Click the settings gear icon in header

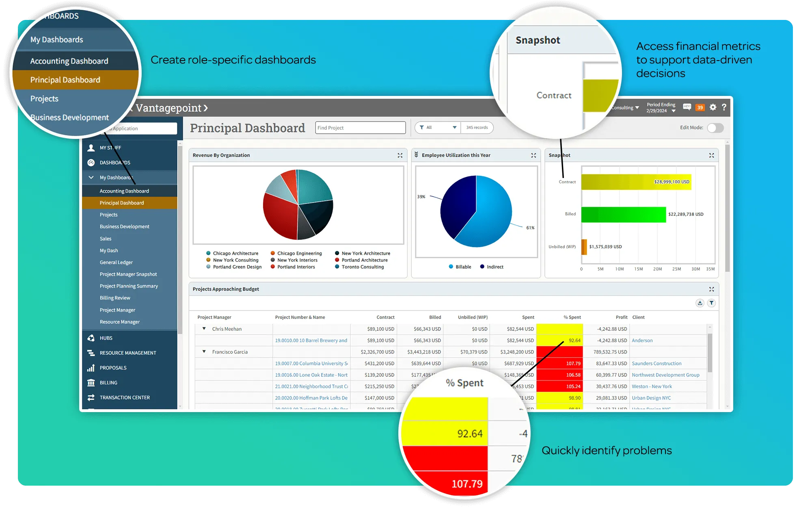click(713, 107)
